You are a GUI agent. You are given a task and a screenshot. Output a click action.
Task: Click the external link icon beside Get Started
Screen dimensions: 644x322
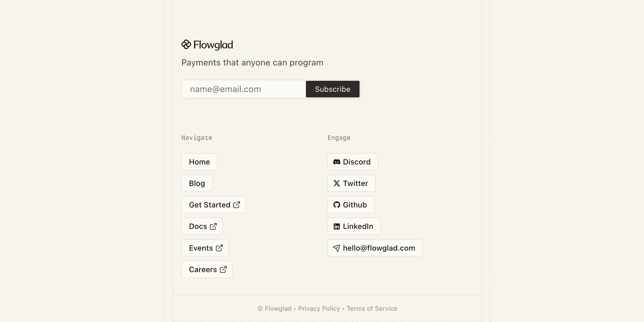point(237,205)
